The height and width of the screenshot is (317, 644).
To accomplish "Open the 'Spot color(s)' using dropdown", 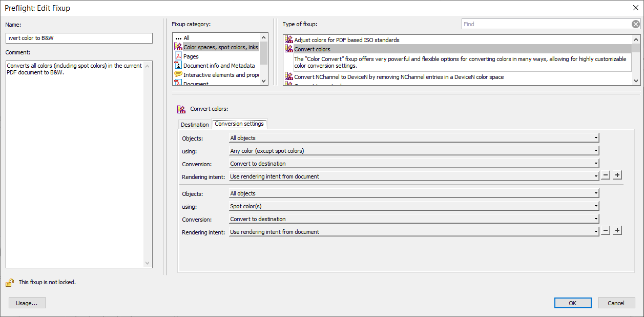I will pos(413,206).
